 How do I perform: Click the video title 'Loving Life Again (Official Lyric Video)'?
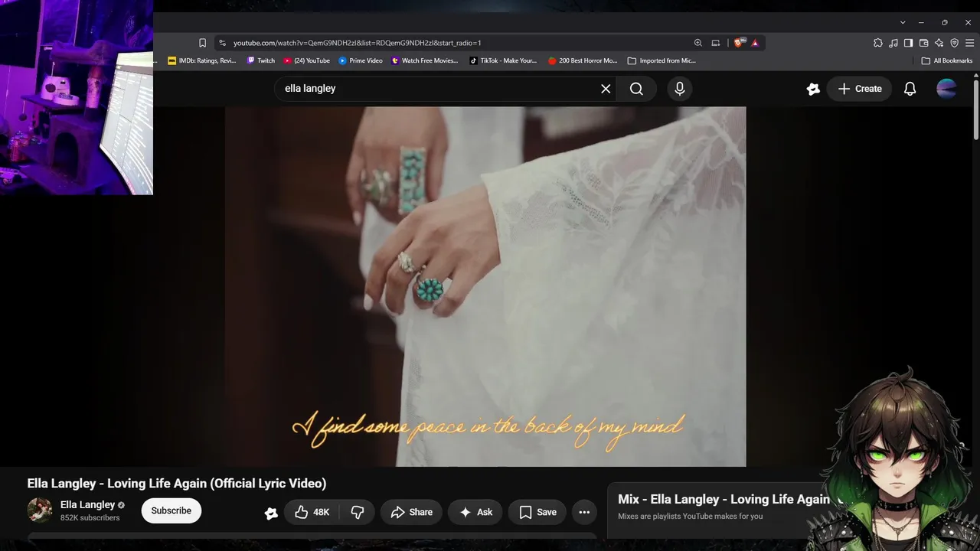click(177, 483)
